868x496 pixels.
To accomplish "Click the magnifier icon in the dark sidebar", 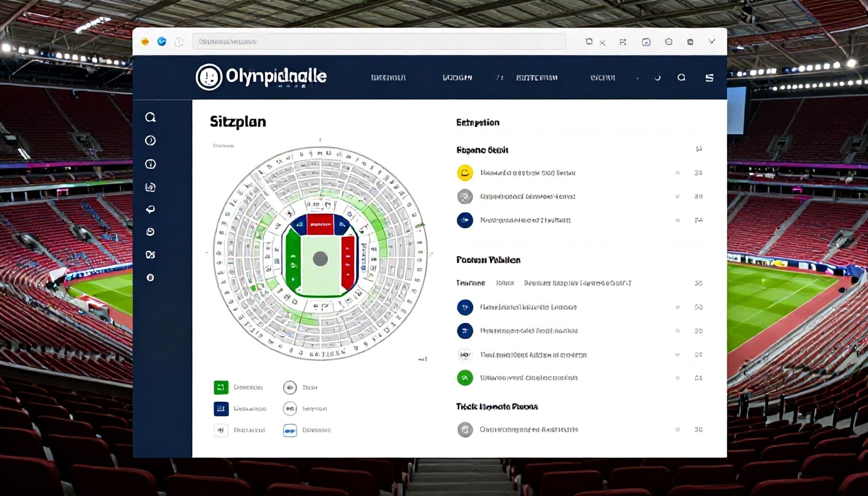I will (x=150, y=117).
